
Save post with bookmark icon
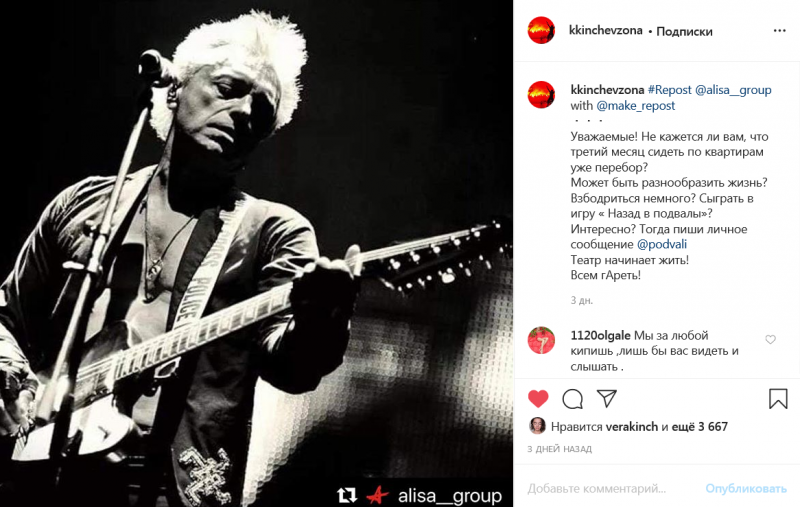click(778, 399)
